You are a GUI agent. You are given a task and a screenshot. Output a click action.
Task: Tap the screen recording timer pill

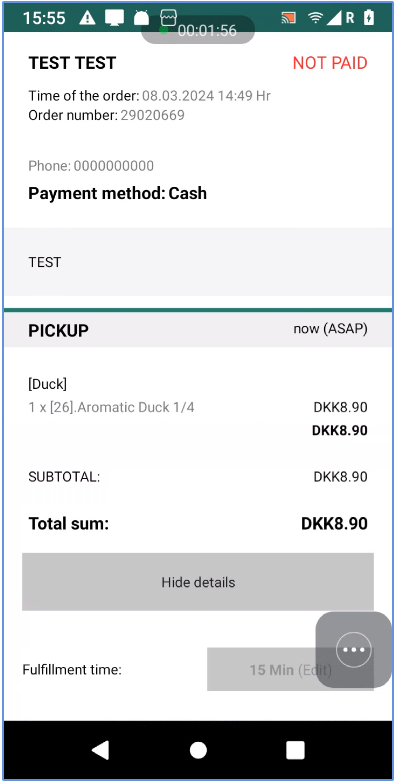198,30
